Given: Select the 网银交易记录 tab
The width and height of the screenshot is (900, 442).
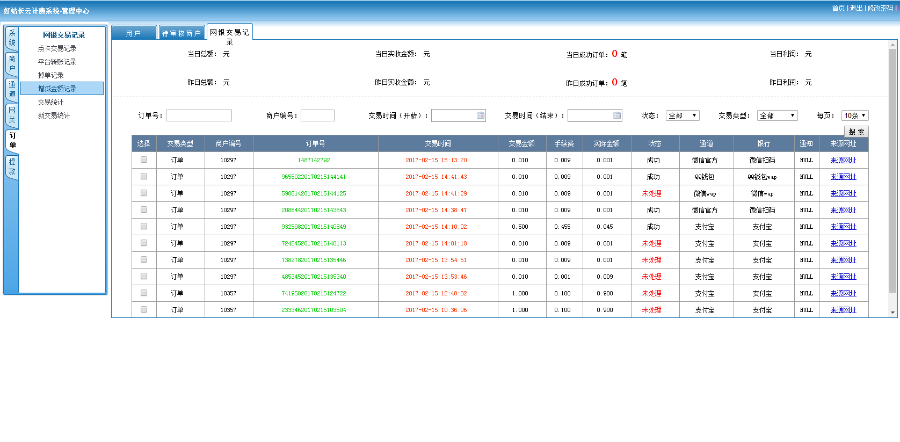Looking at the screenshot, I should (228, 33).
